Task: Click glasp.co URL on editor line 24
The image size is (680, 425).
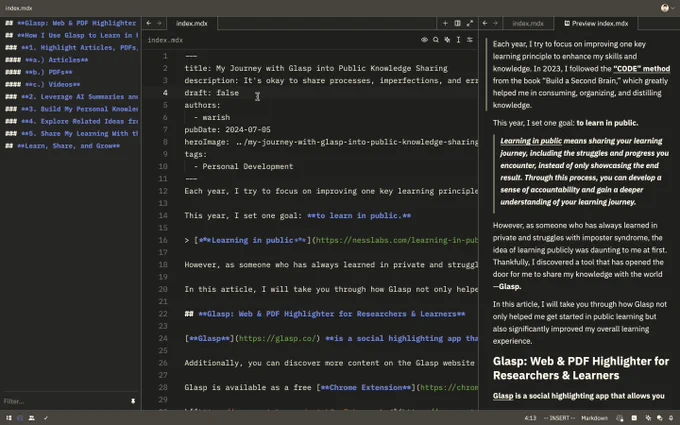Action: (279, 338)
